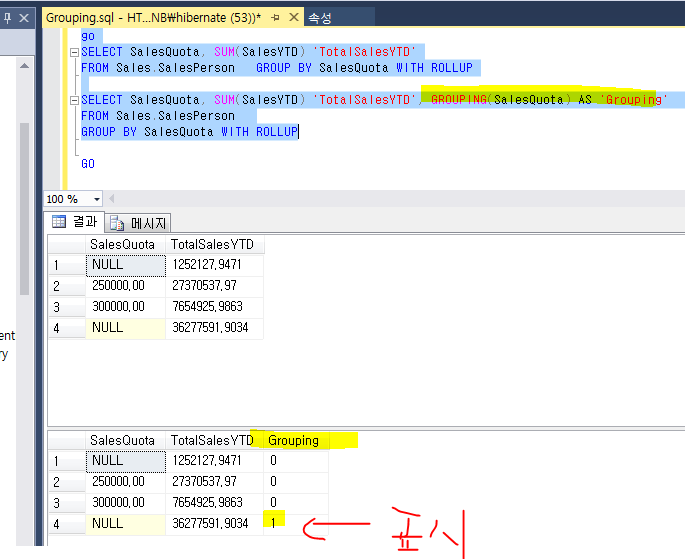
Task: Collapse the first SELECT statement block
Action: point(74,52)
